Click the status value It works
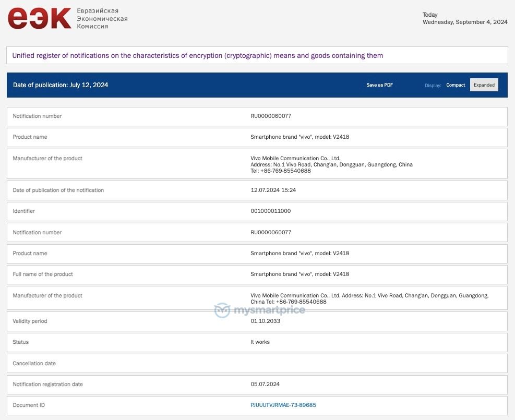 pos(260,342)
